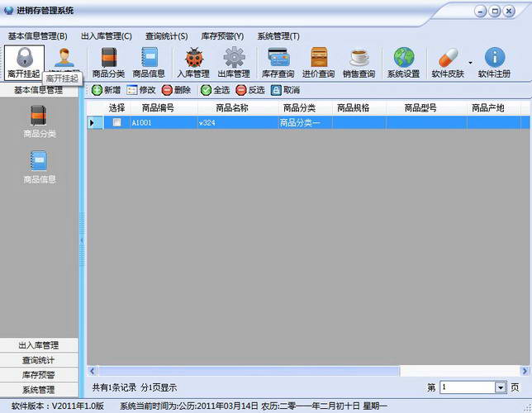Expand the 库存预警 sidebar section
The image size is (532, 413).
coord(39,375)
